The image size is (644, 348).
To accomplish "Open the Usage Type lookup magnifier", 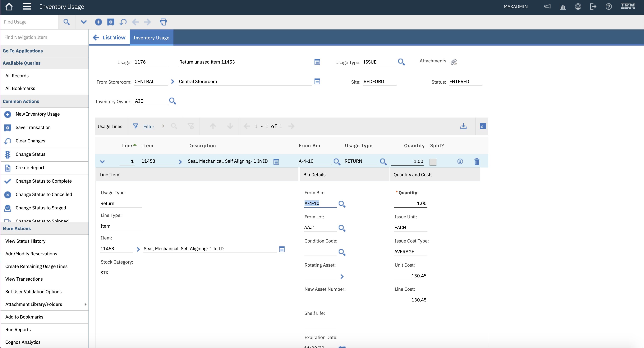I will coord(401,62).
